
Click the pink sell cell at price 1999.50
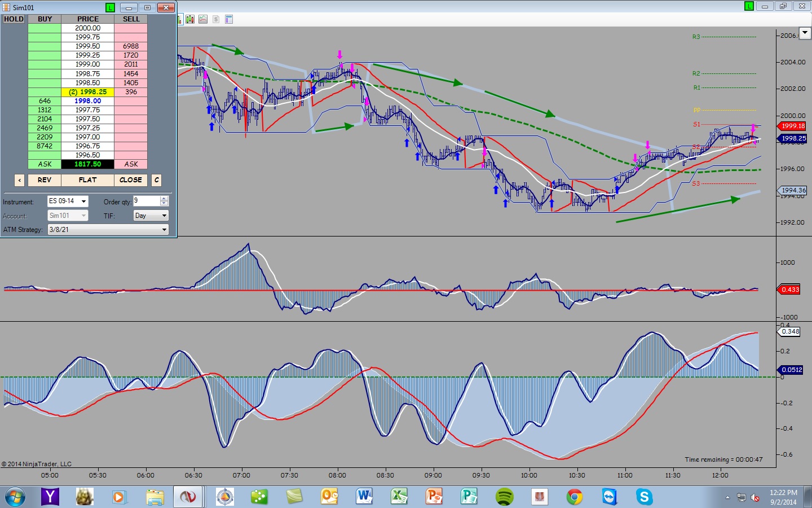pyautogui.click(x=131, y=46)
